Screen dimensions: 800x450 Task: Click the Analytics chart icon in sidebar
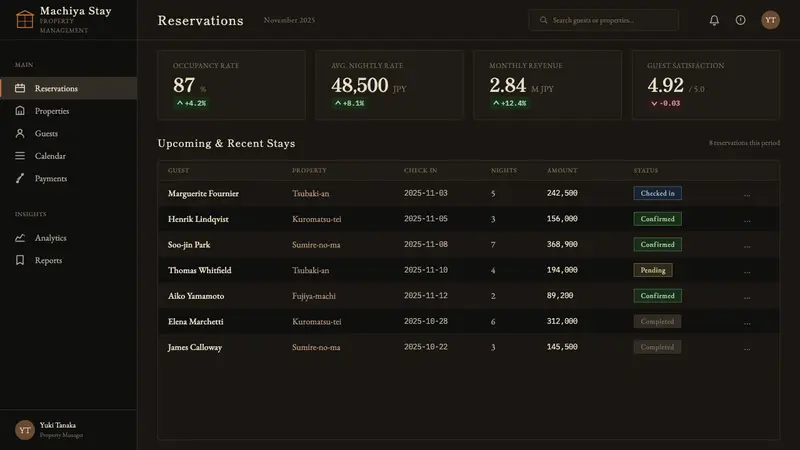pyautogui.click(x=20, y=238)
